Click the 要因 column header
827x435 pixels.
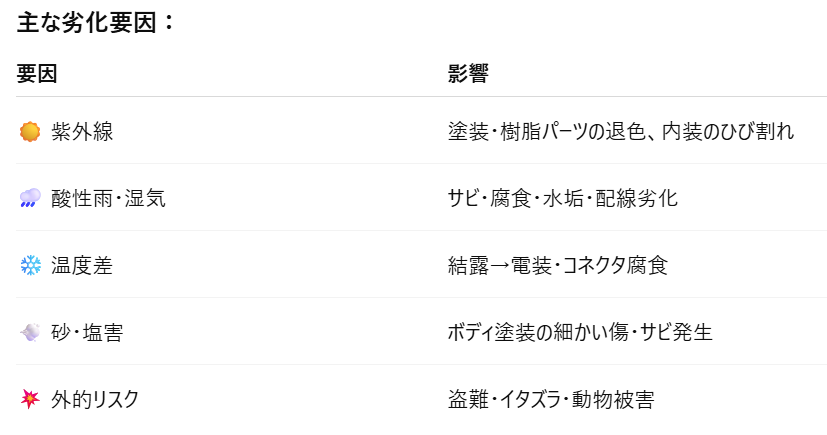click(x=37, y=74)
